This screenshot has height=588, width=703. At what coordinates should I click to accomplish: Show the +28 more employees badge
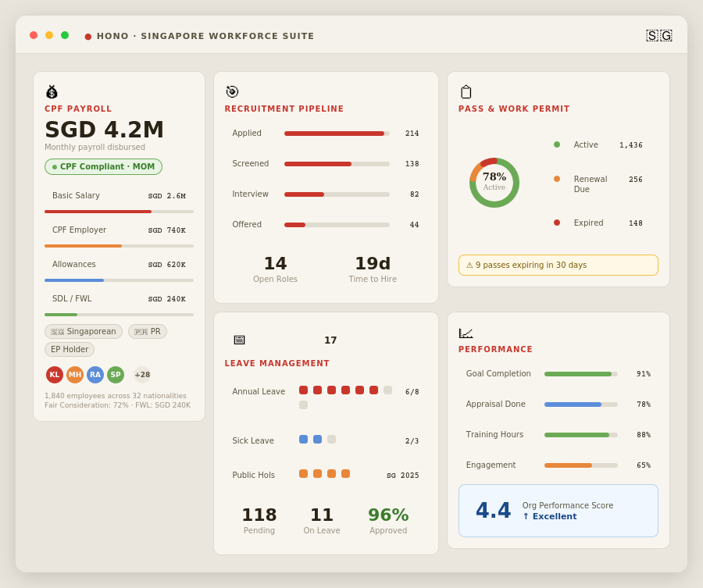[142, 375]
